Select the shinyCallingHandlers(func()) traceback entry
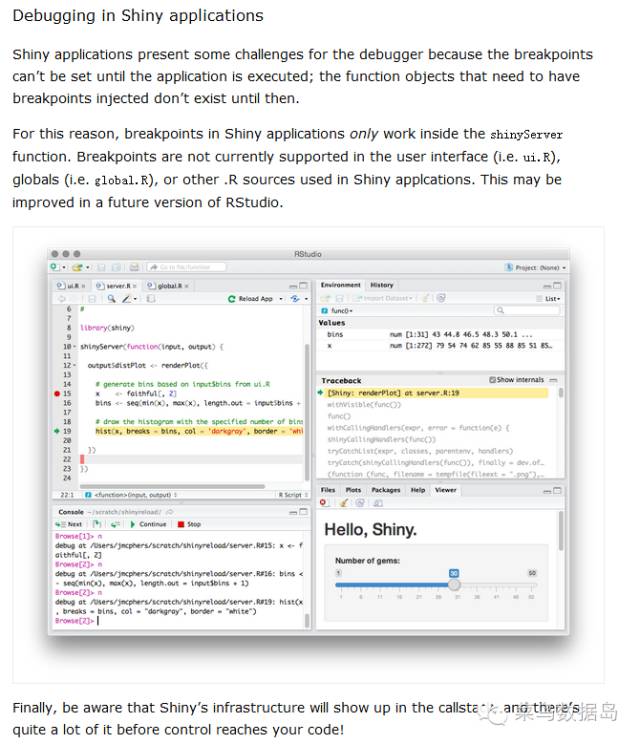The image size is (640, 744). 381,439
